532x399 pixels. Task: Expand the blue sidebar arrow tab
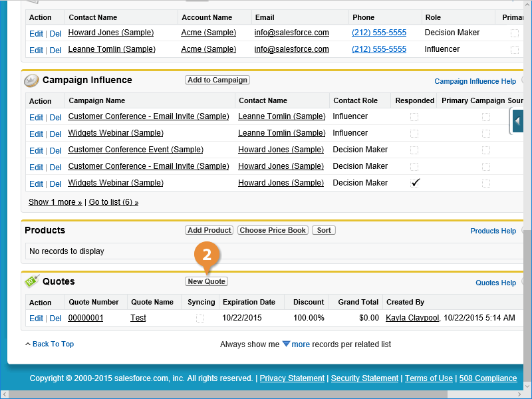[x=517, y=121]
